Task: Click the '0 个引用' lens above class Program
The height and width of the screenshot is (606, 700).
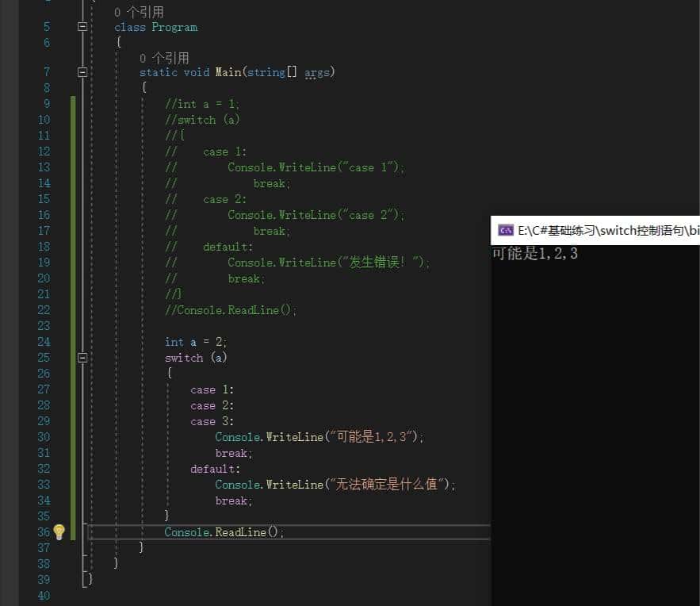Action: pos(139,12)
